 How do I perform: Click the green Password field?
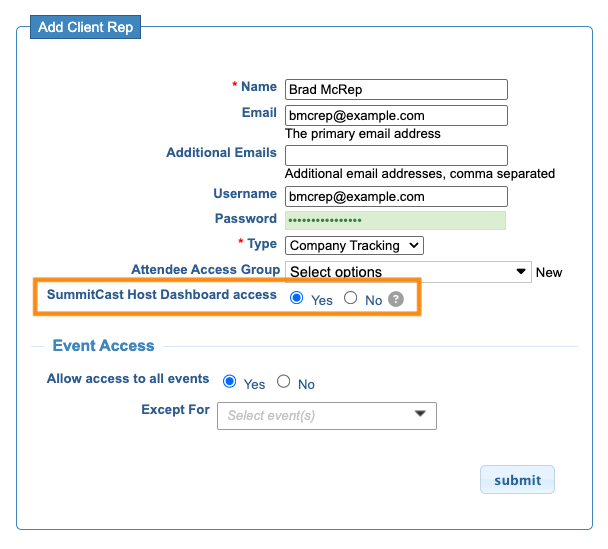396,220
